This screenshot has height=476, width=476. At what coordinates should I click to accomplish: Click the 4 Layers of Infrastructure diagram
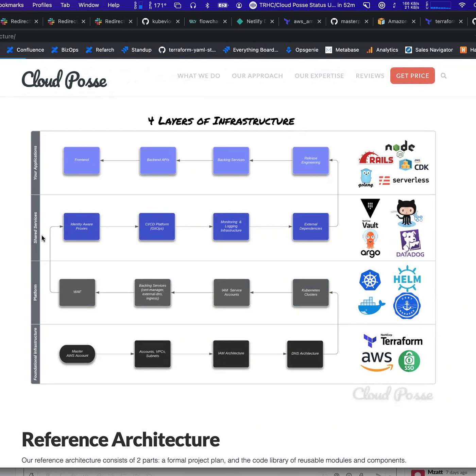(x=233, y=257)
